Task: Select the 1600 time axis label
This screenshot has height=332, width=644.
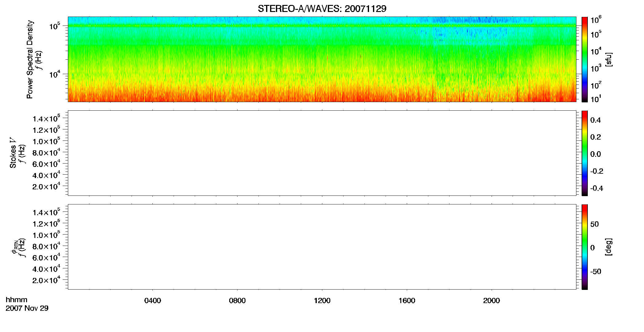Action: (x=407, y=301)
